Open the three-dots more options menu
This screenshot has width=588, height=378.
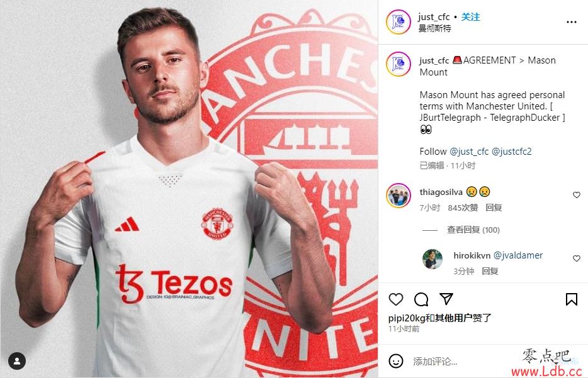coord(571,22)
